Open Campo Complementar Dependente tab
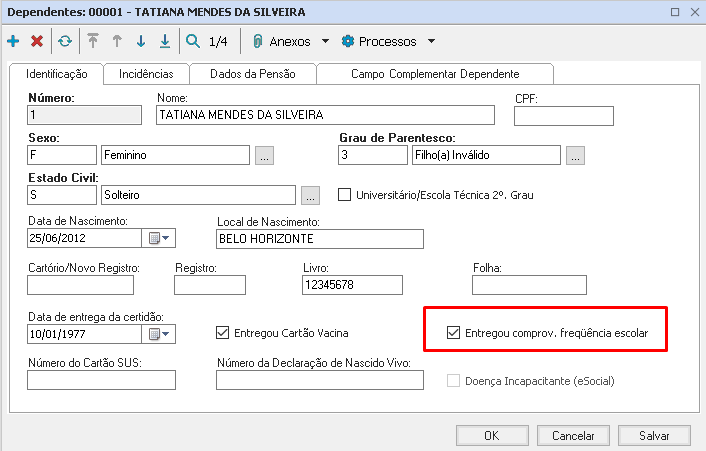This screenshot has height=451, width=706. pyautogui.click(x=435, y=74)
